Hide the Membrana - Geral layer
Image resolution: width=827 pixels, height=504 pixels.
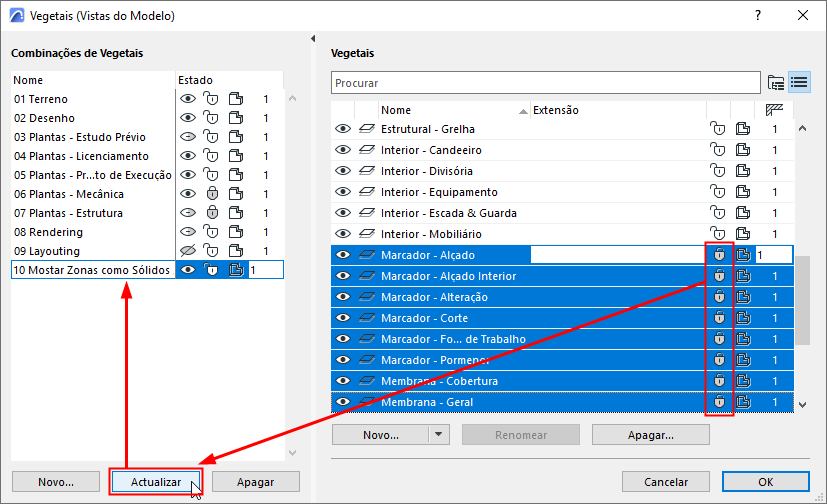click(x=343, y=402)
